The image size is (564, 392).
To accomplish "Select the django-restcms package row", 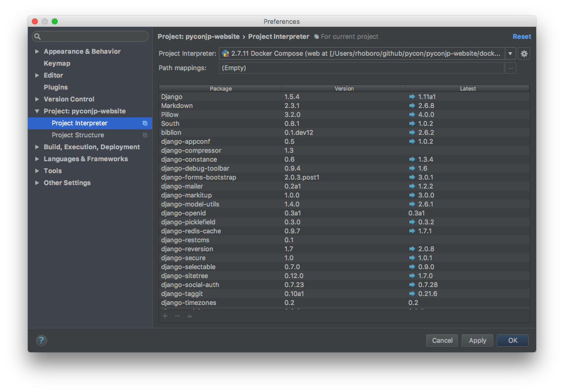I will 344,240.
